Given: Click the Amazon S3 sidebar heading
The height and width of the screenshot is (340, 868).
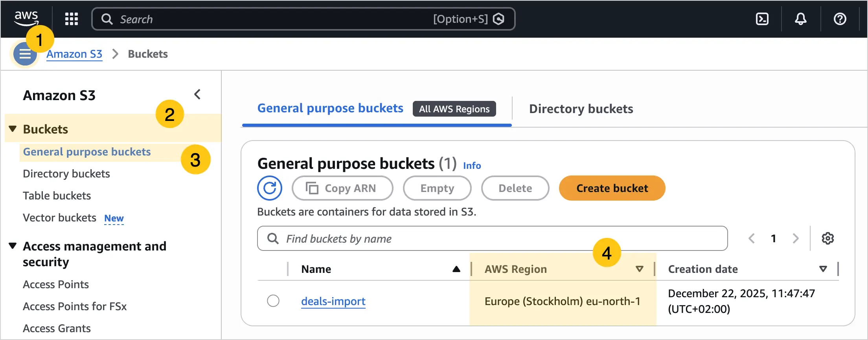Looking at the screenshot, I should (x=59, y=95).
